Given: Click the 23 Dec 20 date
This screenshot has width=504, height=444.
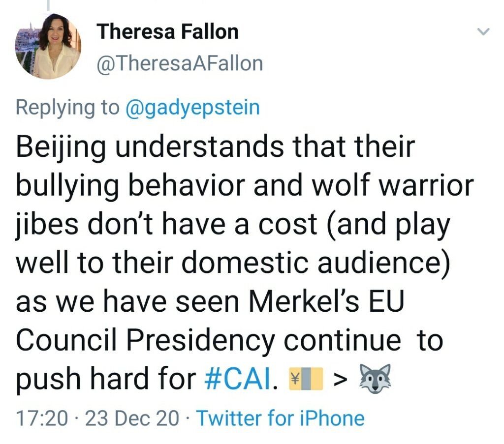Looking at the screenshot, I should tap(132, 418).
